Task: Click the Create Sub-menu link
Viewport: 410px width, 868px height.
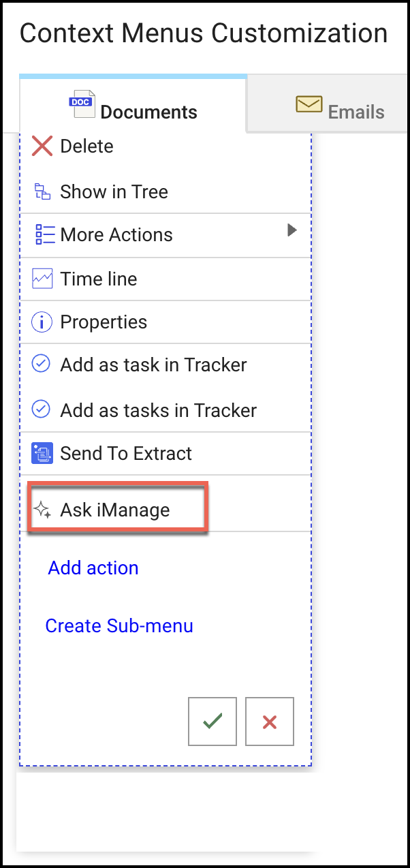Action: 119,626
